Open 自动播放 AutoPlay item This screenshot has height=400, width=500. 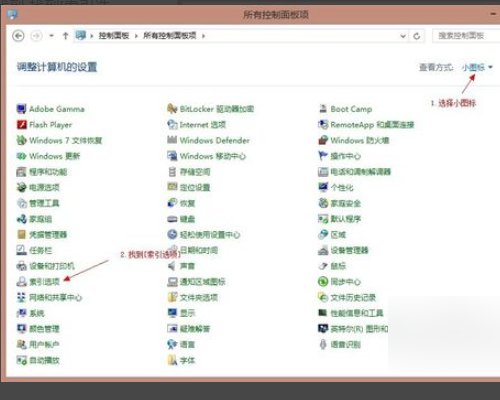38,360
